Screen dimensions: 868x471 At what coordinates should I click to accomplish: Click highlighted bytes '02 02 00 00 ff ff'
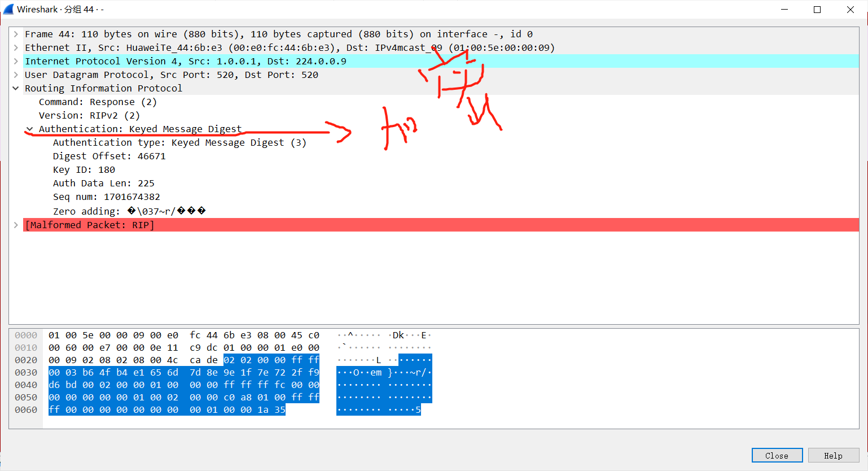(271, 360)
